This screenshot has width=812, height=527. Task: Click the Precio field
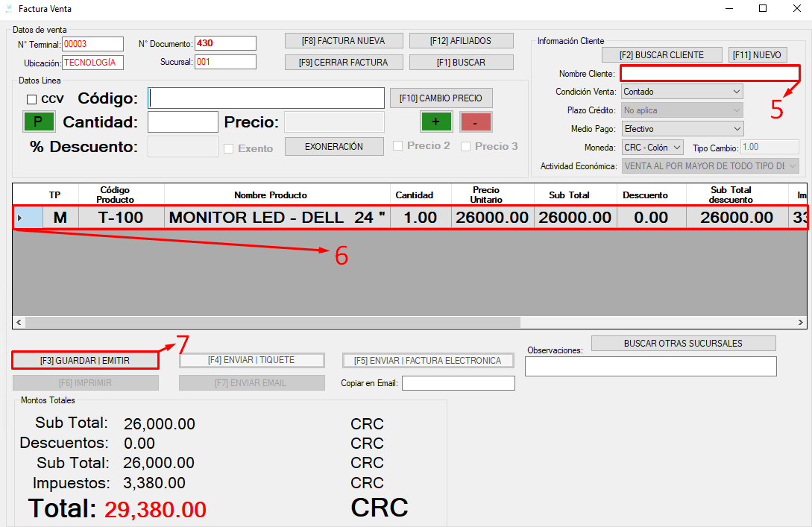335,122
